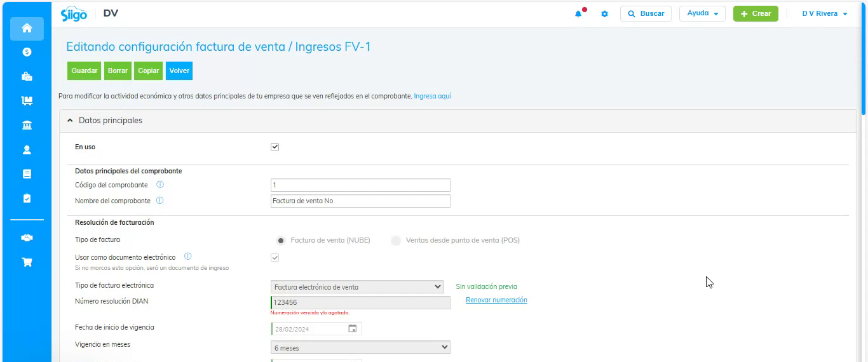Screen dimensions: 868x362
Task: Click info icon beside Nombre del comprobante
Action: [x=159, y=200]
